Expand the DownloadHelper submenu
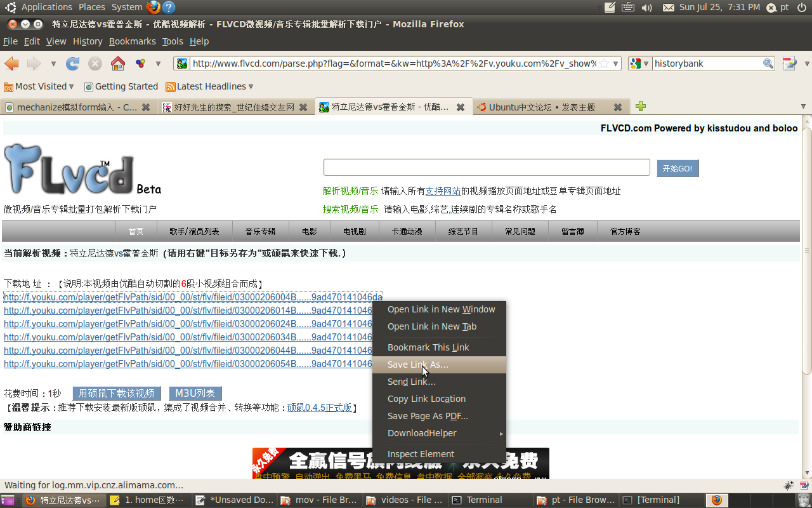 coord(439,433)
